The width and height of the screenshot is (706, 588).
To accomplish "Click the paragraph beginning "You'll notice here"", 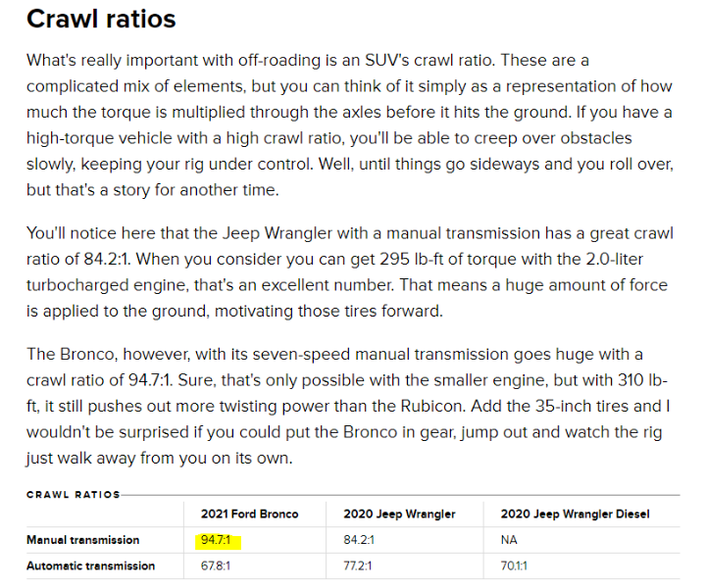I will click(x=348, y=274).
